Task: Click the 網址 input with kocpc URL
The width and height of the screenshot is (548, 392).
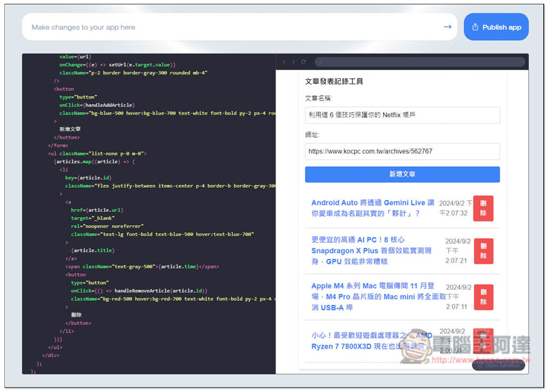Action: [402, 151]
